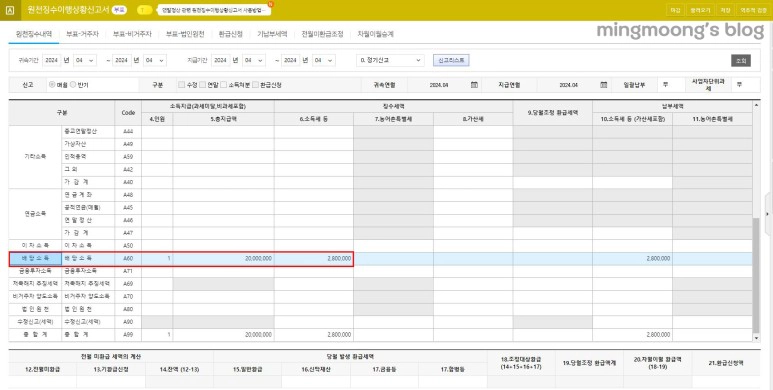
Task: Select the 매월 radio button
Action: pos(52,85)
